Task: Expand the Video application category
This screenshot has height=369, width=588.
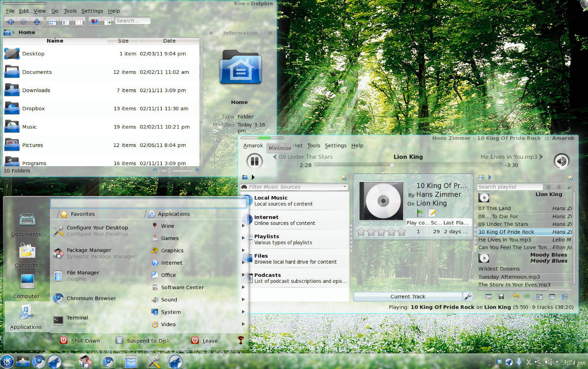Action: tap(197, 324)
